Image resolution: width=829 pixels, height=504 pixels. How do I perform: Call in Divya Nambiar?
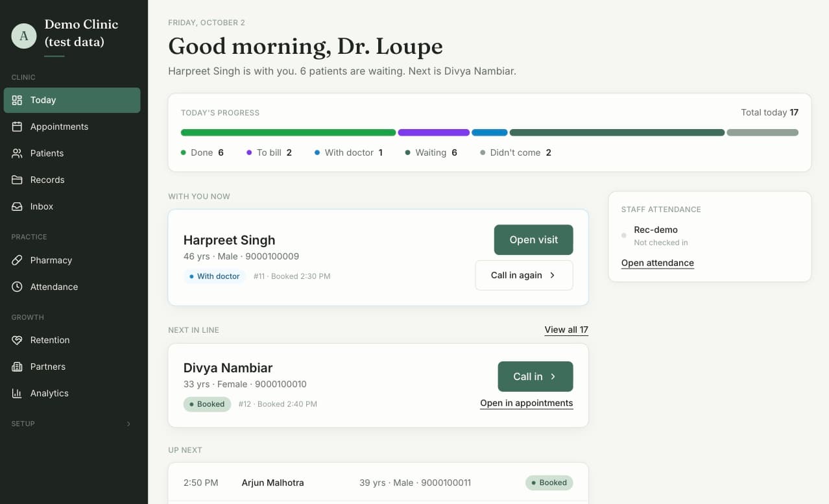[535, 376]
